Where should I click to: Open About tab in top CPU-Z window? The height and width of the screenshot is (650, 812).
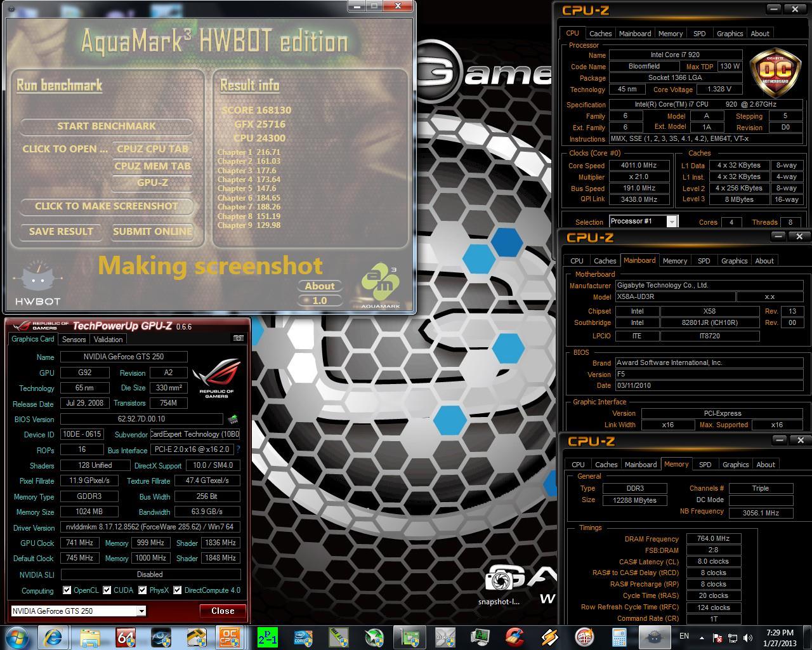(760, 34)
